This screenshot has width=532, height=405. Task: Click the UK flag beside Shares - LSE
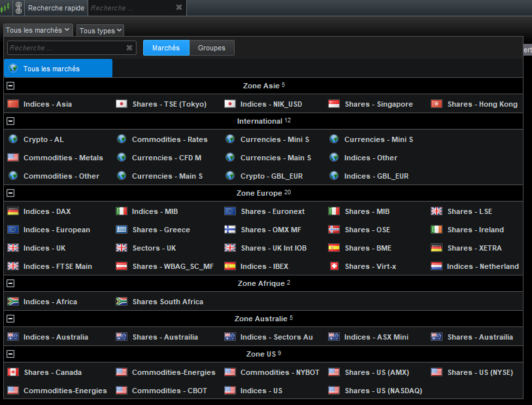437,211
